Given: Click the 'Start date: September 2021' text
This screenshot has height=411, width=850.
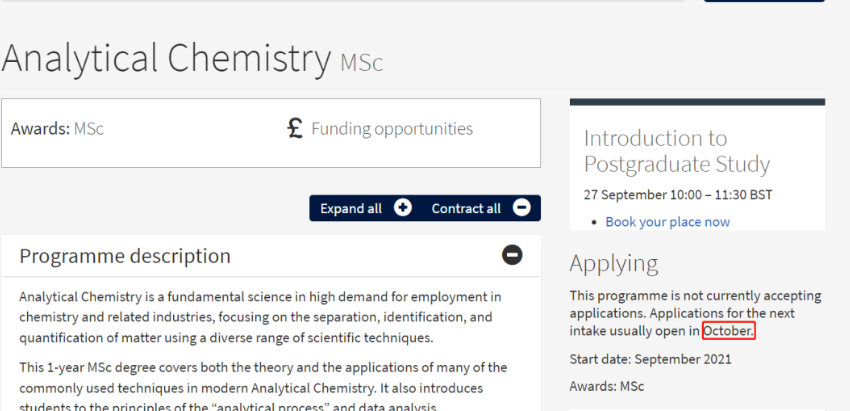Looking at the screenshot, I should (650, 358).
